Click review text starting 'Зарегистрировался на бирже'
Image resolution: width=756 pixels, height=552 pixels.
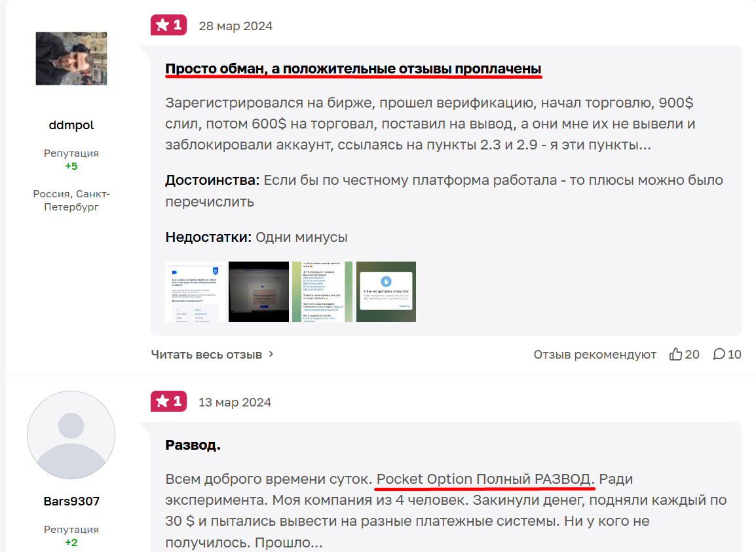pos(430,123)
